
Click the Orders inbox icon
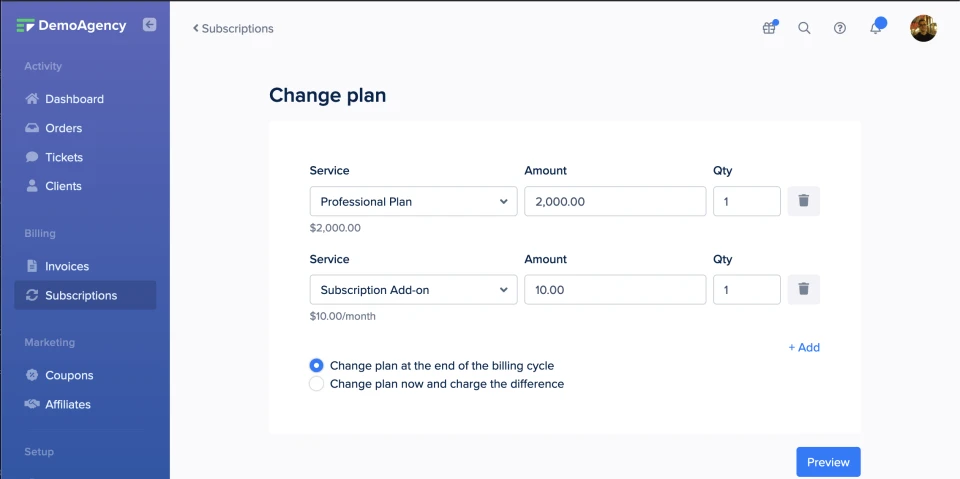pyautogui.click(x=32, y=128)
